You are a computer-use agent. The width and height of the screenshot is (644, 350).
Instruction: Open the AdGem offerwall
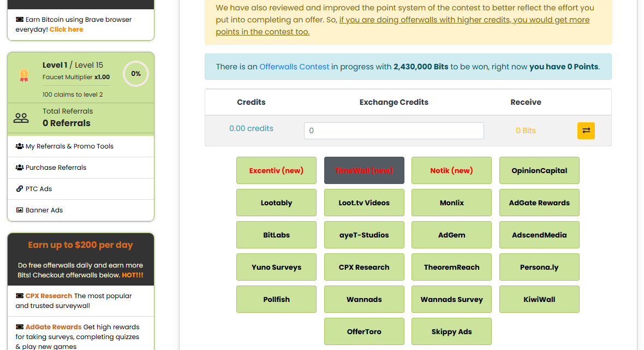tap(451, 235)
